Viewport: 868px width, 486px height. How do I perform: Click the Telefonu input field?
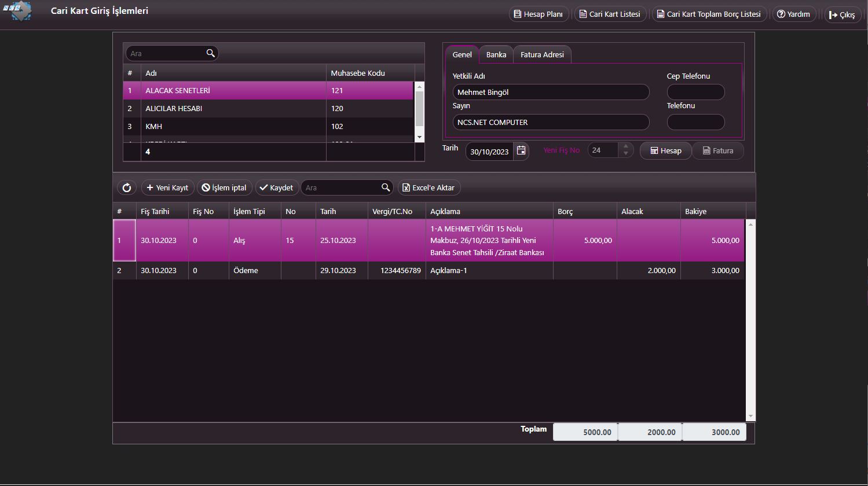pyautogui.click(x=695, y=122)
